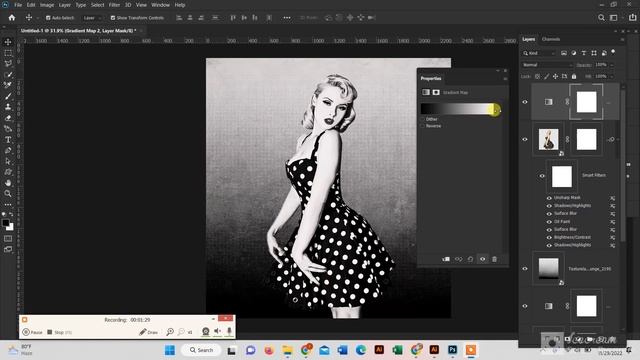Open the layer filter Kind dropdown
The image size is (640, 360).
[x=539, y=53]
